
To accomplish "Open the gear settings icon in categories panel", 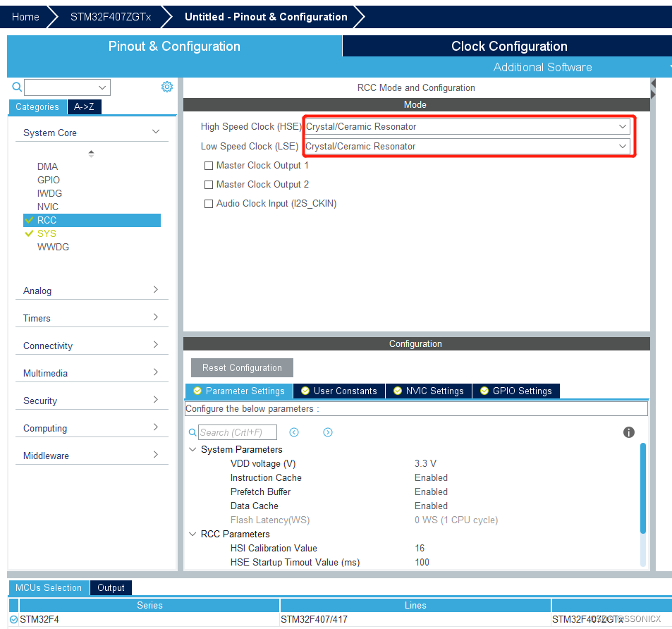I will (166, 87).
